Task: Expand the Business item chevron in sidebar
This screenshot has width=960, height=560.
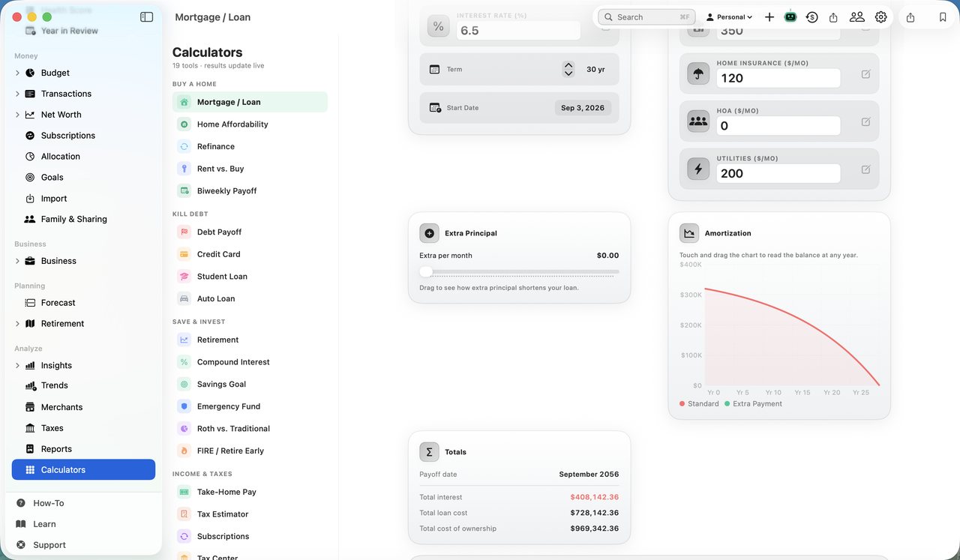Action: [x=17, y=261]
